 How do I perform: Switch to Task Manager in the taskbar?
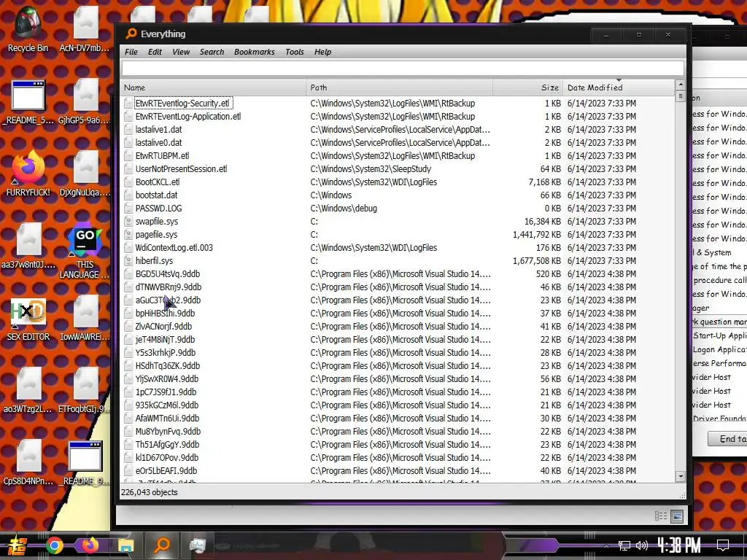[197, 545]
